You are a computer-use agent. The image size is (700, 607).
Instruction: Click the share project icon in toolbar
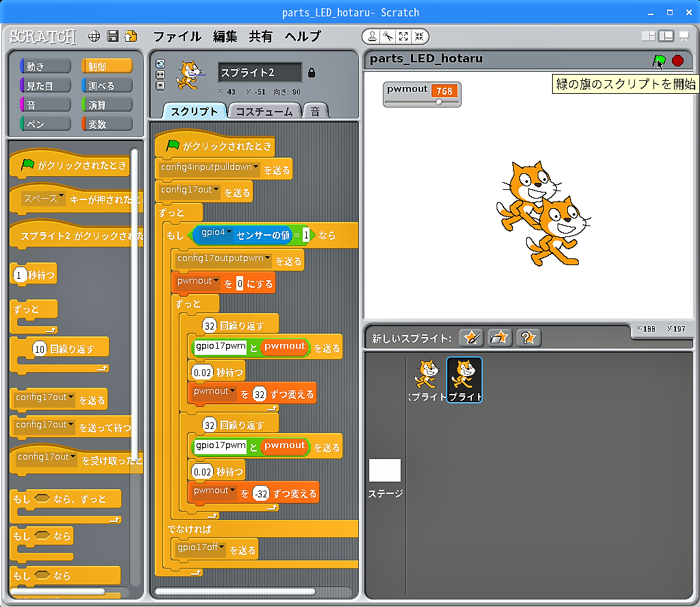(131, 36)
